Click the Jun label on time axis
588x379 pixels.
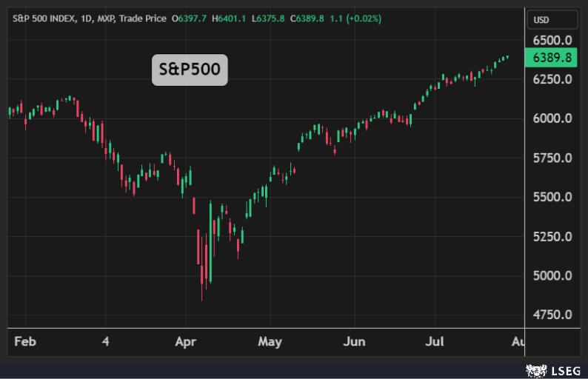[355, 342]
